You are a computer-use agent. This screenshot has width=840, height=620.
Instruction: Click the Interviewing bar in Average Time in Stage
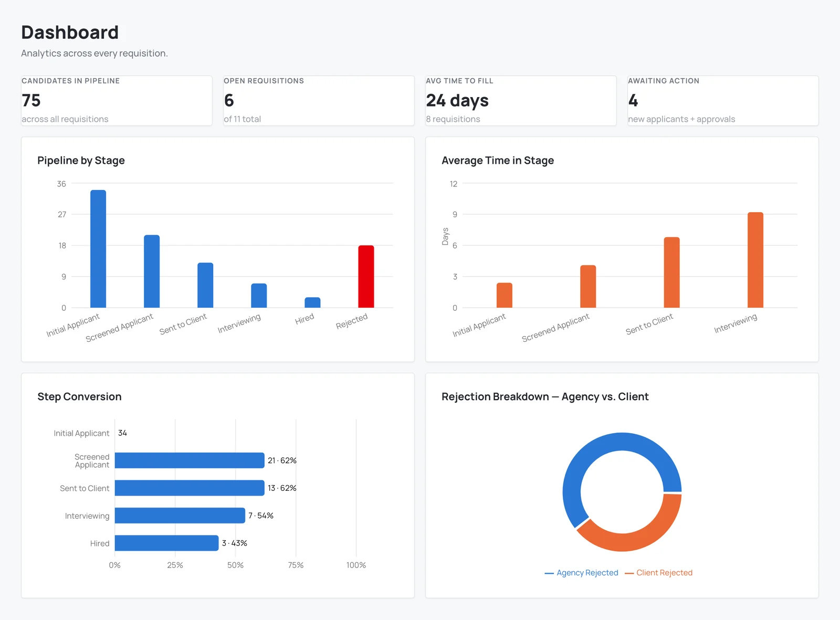click(x=755, y=260)
